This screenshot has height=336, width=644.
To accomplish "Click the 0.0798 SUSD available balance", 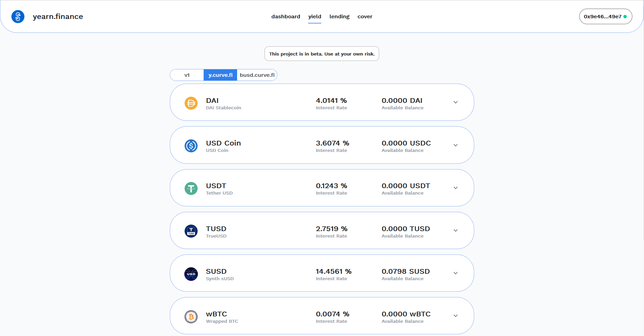I will click(x=406, y=271).
